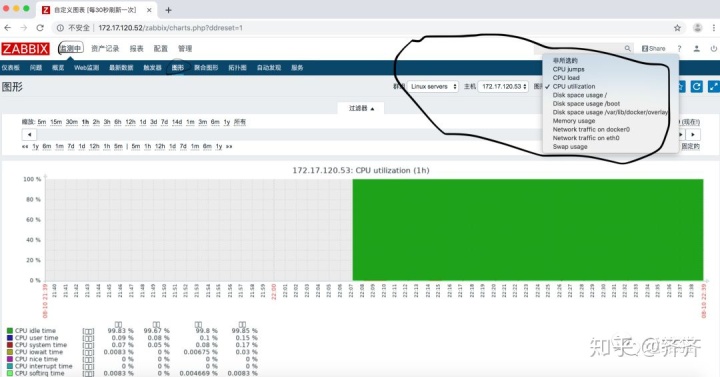Viewport: 720px width, 377px height.
Task: Select CPU load in graph list
Action: [566, 78]
